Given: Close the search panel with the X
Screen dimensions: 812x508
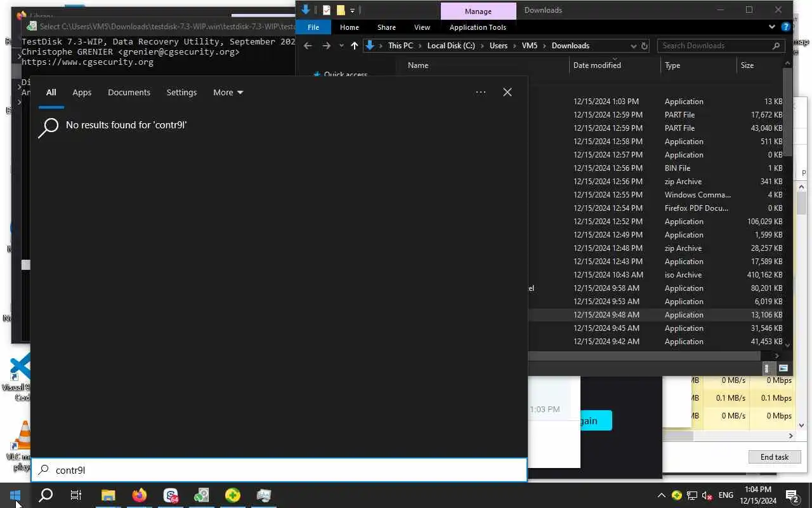Looking at the screenshot, I should 507,92.
